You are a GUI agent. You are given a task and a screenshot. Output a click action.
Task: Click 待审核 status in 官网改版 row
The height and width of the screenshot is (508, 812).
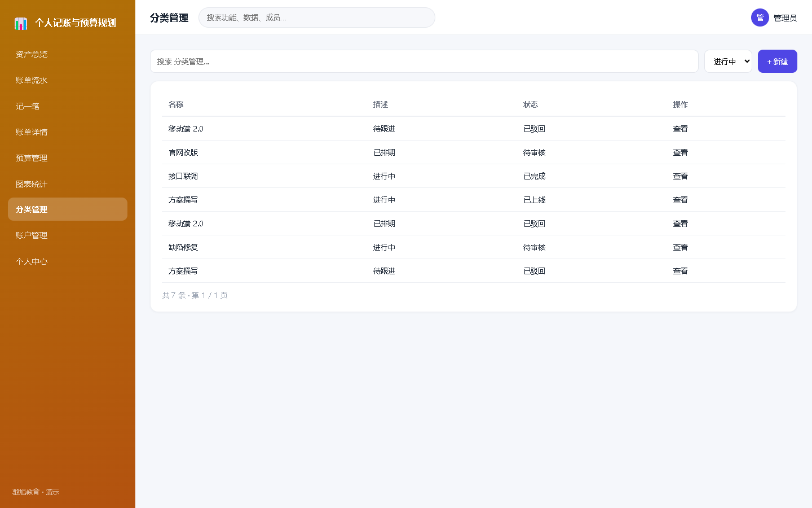point(535,152)
